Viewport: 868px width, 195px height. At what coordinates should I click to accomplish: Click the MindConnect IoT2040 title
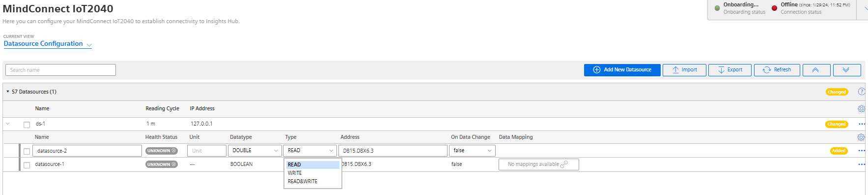click(58, 9)
